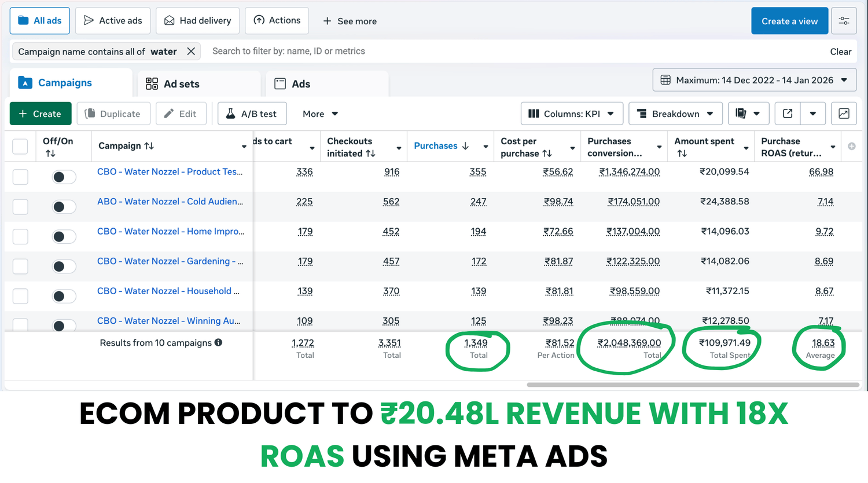Image resolution: width=868 pixels, height=483 pixels.
Task: Click the charts view icon
Action: 844,114
